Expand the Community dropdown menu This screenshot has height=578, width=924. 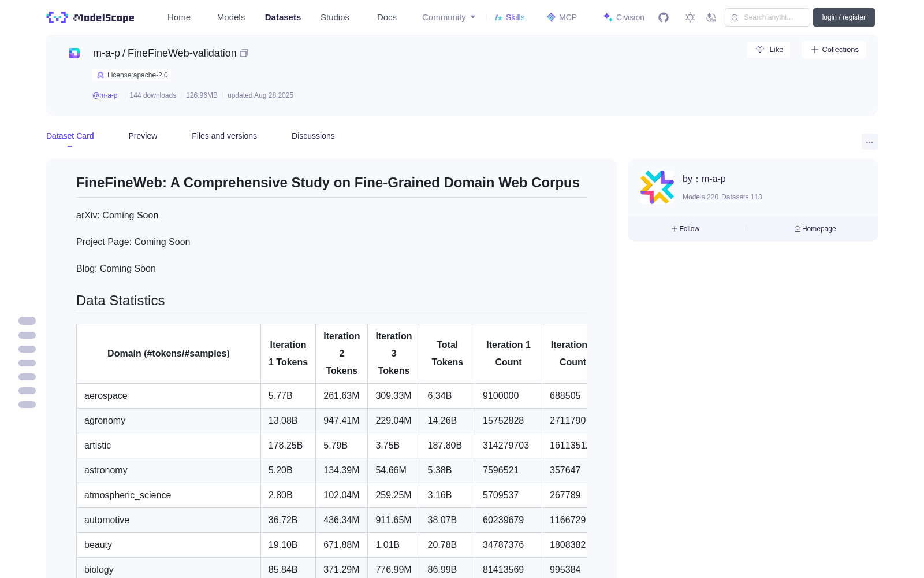coord(449,17)
